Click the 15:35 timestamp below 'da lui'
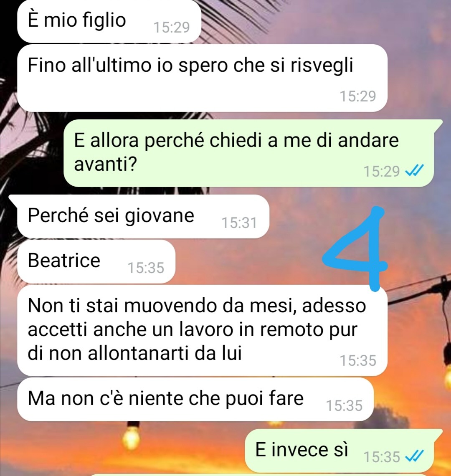Screen dimensions: 451x476 (358, 361)
